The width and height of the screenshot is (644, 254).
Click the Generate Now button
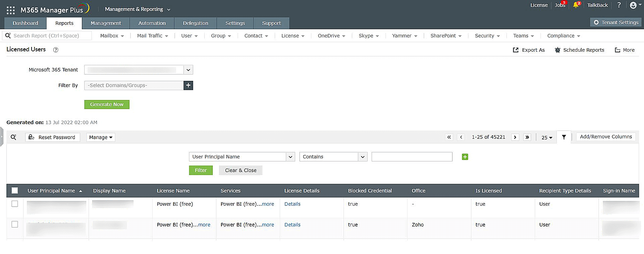[x=107, y=104]
